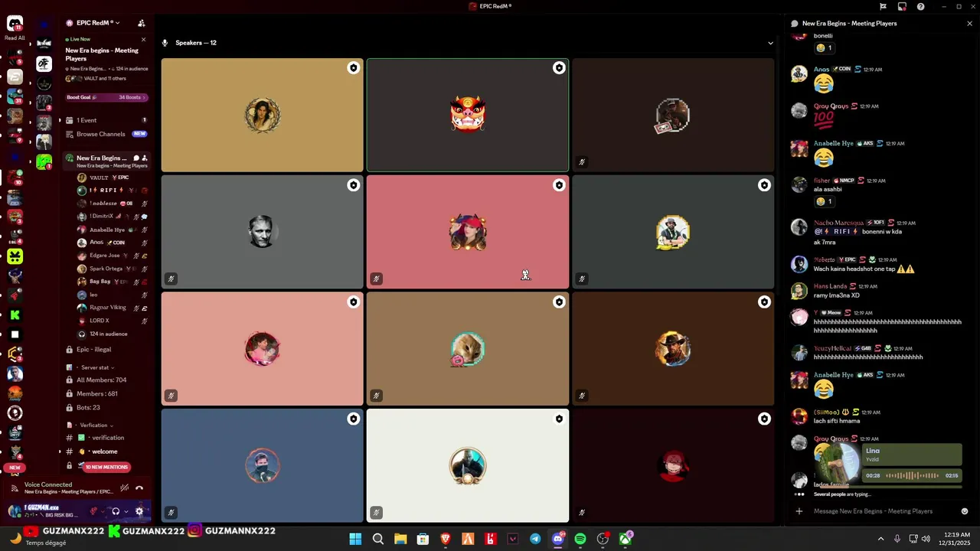Disconnect from voice with hang-up icon
Viewport: 980px width, 551px height.
(x=139, y=487)
